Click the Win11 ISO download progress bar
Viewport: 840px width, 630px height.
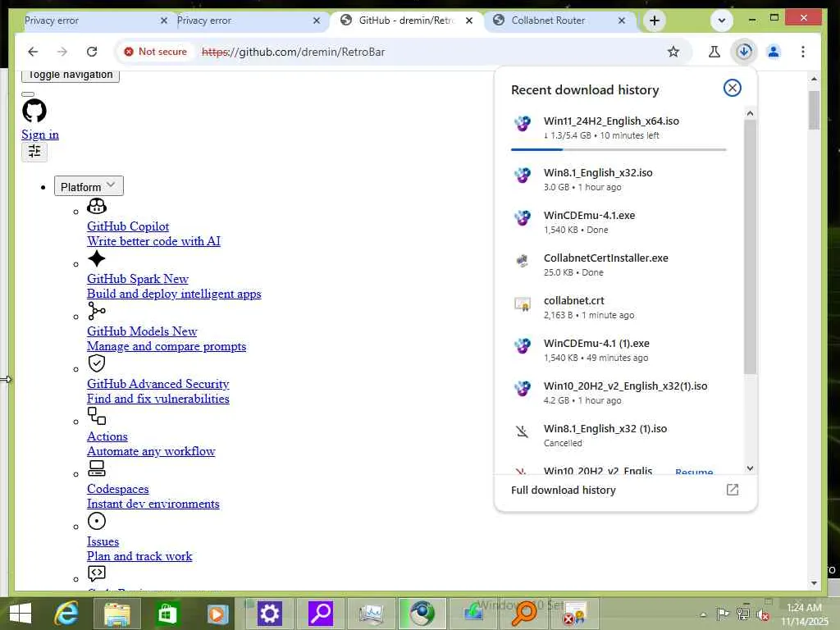tap(619, 150)
